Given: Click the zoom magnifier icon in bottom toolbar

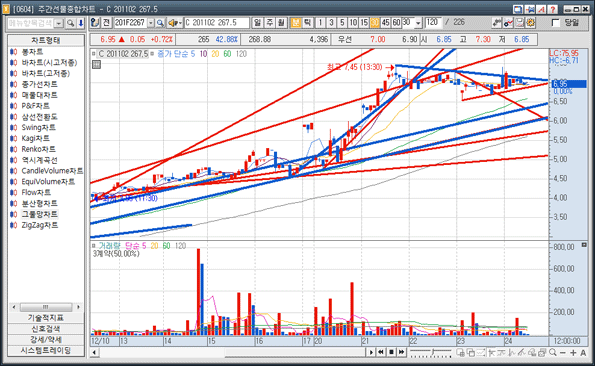Looking at the screenshot, I should (x=553, y=352).
